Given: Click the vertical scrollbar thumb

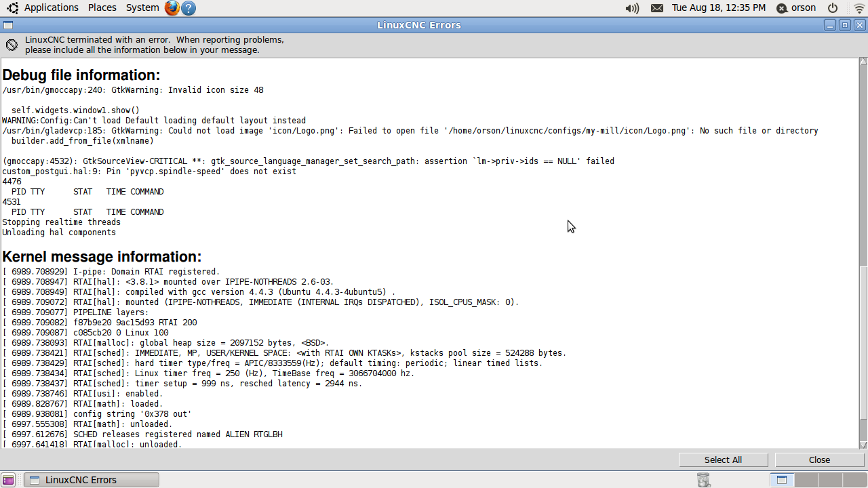Looking at the screenshot, I should tap(863, 343).
